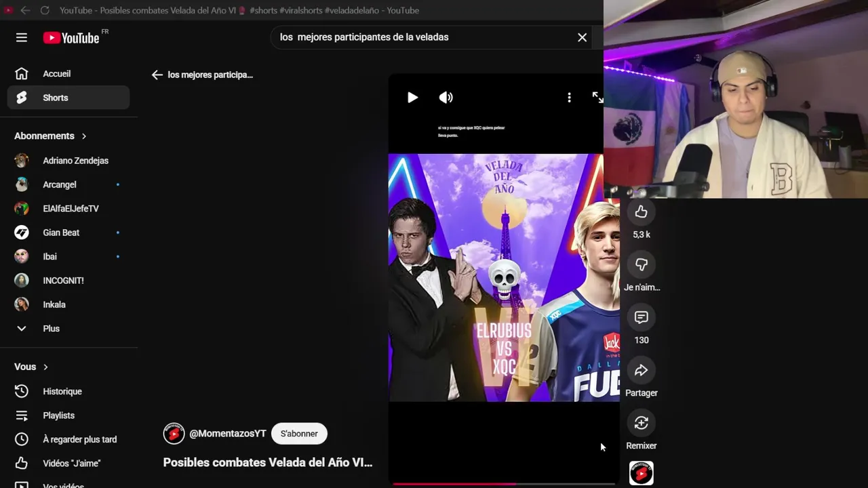The width and height of the screenshot is (868, 488).
Task: Click the Elrubius vs xQc video frame
Action: 504,278
